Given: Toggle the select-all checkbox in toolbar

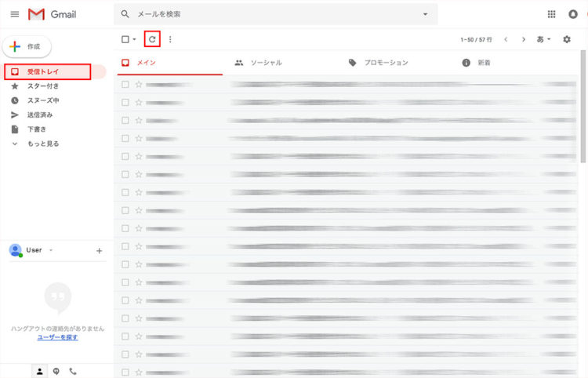Looking at the screenshot, I should 125,39.
